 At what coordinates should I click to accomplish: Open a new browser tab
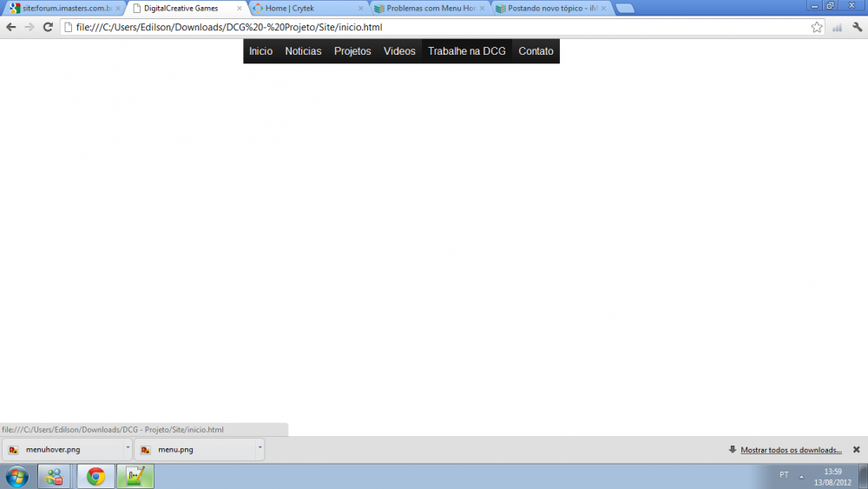(624, 9)
